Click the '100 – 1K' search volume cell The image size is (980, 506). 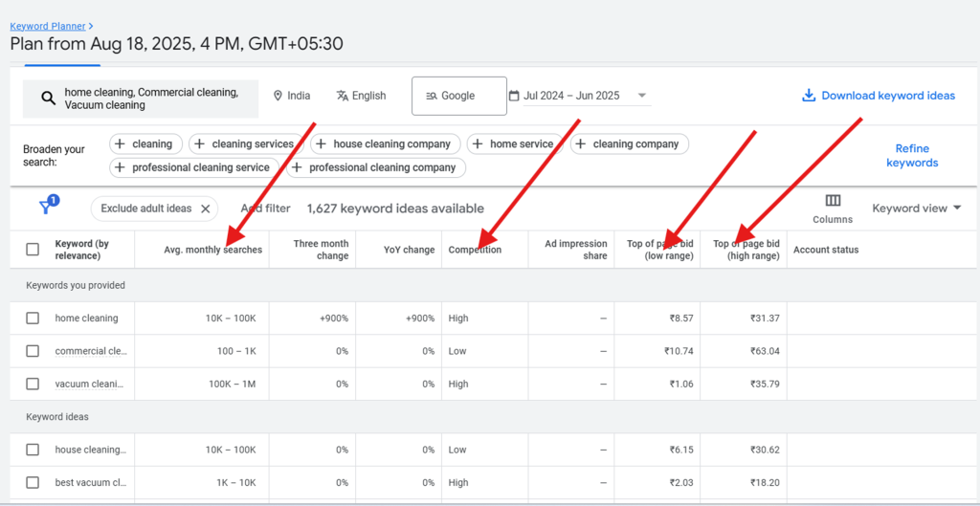point(235,351)
